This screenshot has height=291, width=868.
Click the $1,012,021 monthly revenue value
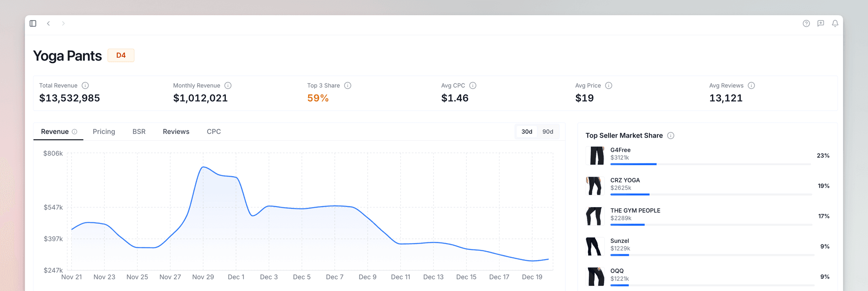click(x=200, y=98)
